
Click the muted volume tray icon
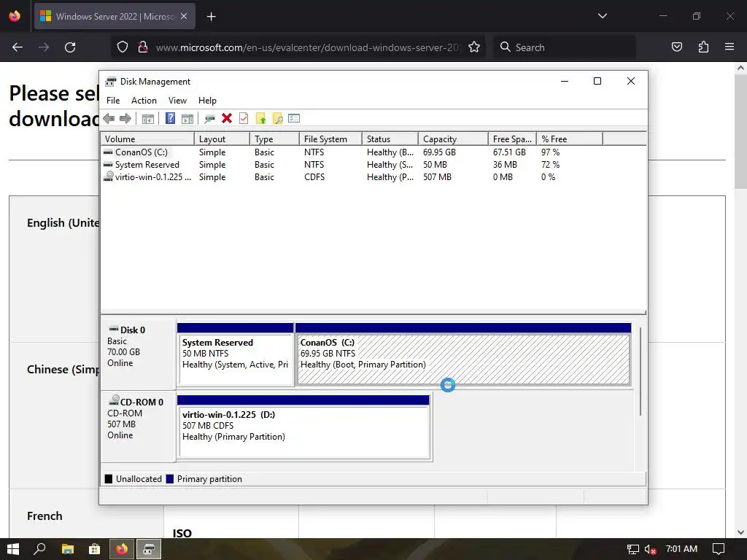point(650,549)
